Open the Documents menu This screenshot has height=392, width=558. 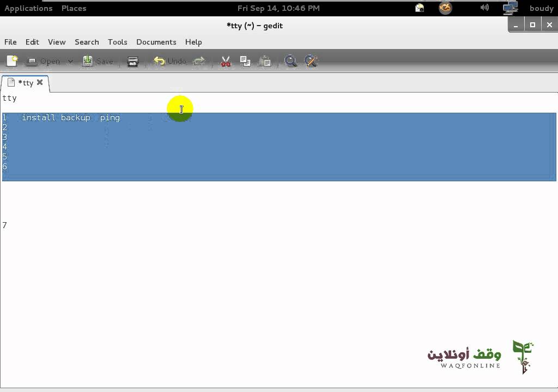[x=156, y=42]
